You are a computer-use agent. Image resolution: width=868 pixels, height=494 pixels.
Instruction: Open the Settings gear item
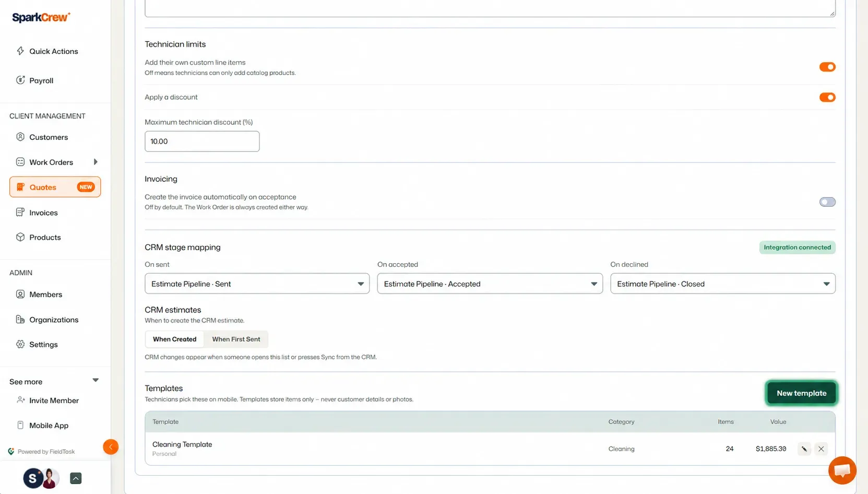click(x=43, y=344)
